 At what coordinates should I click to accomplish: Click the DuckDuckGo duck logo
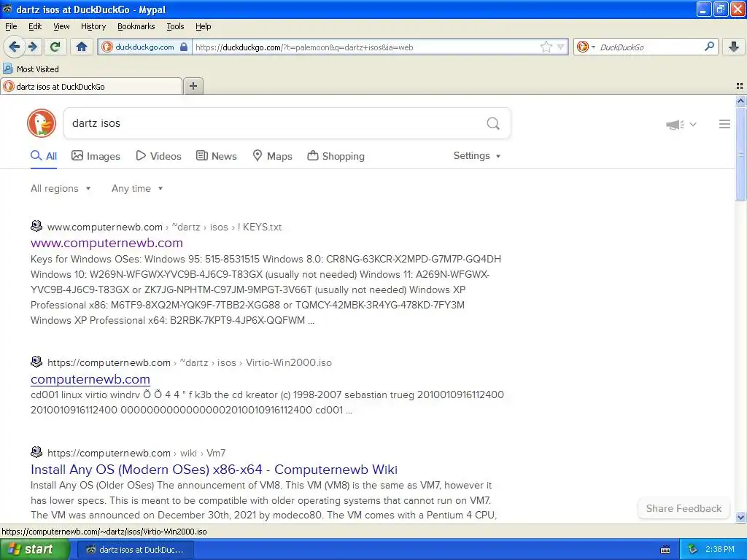(42, 123)
